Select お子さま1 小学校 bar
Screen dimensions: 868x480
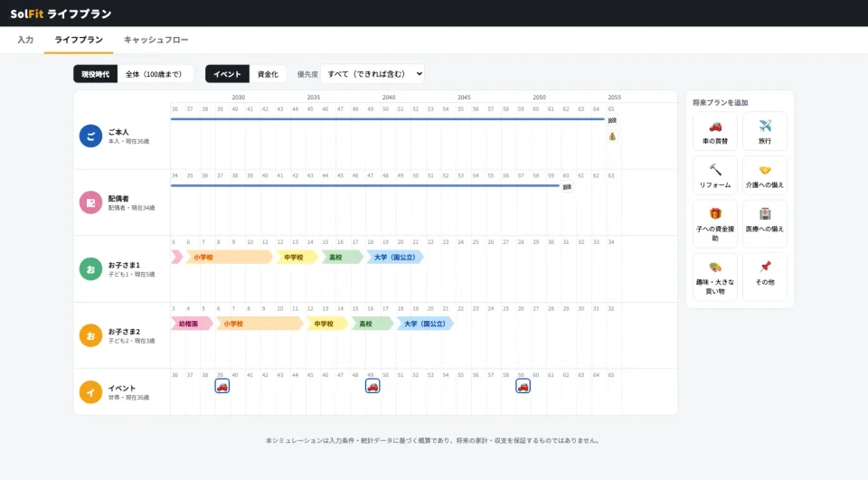coord(229,257)
